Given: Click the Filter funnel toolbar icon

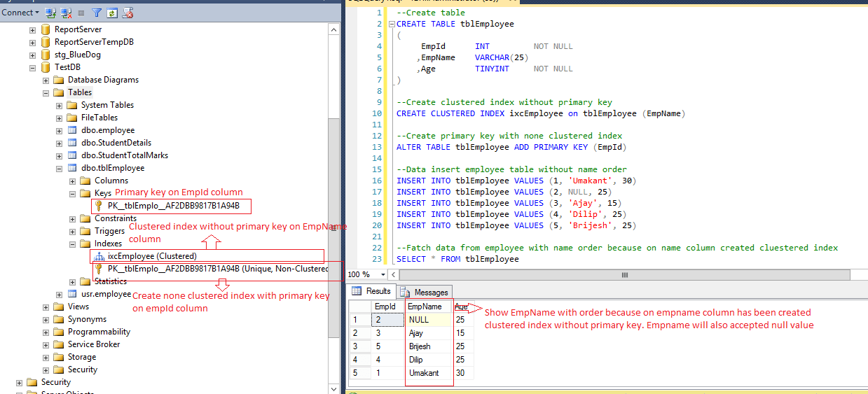Looking at the screenshot, I should click(96, 13).
